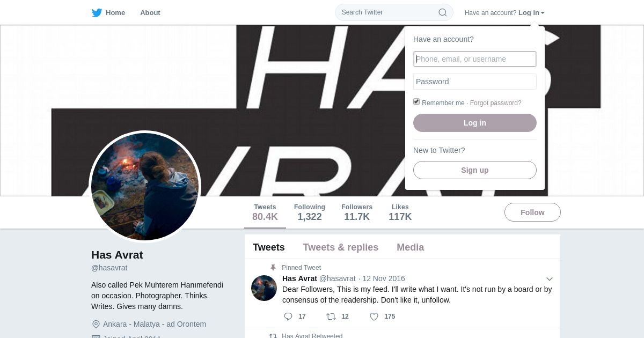Click the search magnifier icon
Screen dimensions: 644x338
[x=443, y=12]
